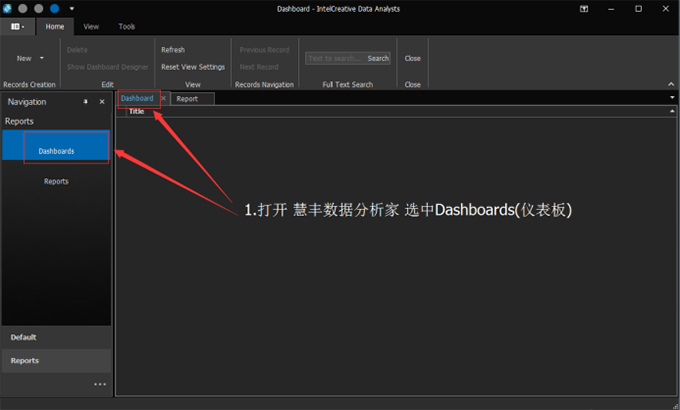Click the window resize grip icon
The image size is (680, 410).
click(675, 406)
